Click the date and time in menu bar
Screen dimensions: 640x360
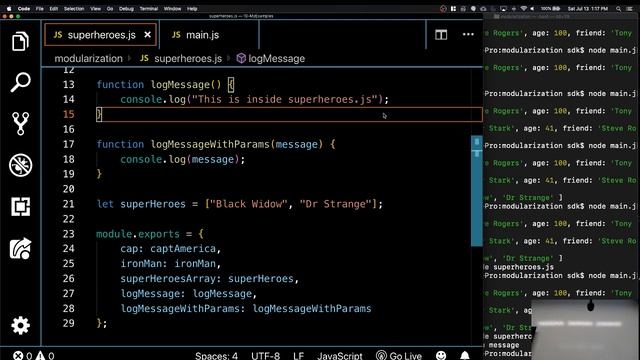pos(588,8)
